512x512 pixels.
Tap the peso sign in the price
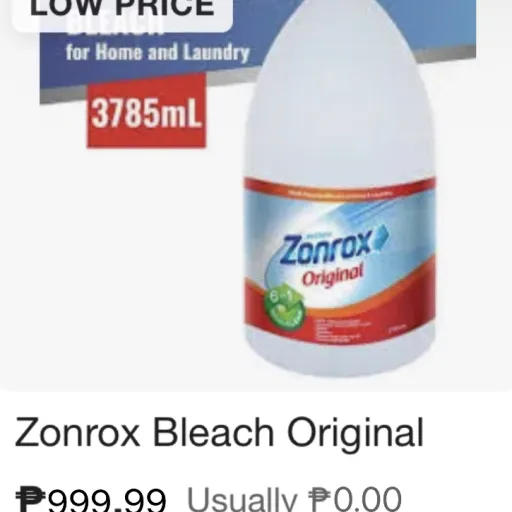click(31, 499)
